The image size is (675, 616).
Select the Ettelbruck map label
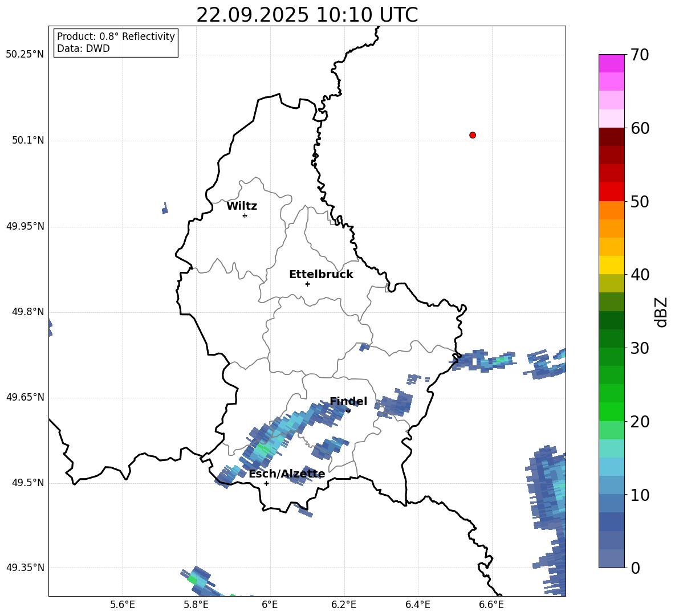click(321, 275)
